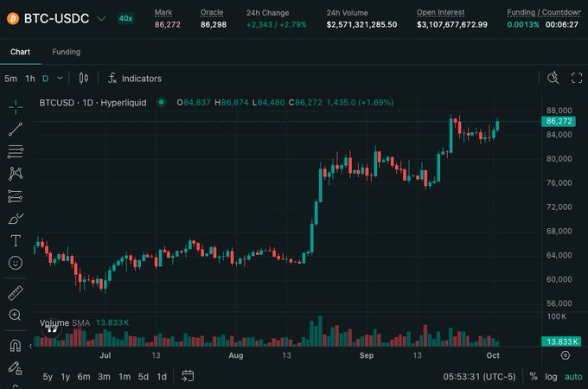Collapse the volume pane arrow
Viewport: 588px width, 389px height.
[30, 346]
